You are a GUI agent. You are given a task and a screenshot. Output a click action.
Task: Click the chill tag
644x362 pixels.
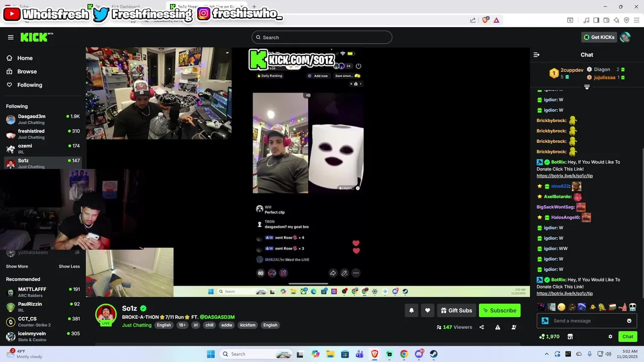click(209, 325)
